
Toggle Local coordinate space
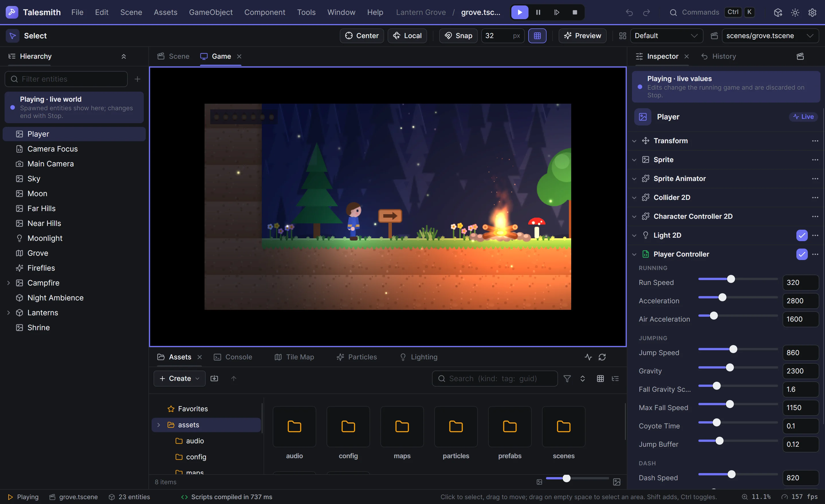(407, 36)
